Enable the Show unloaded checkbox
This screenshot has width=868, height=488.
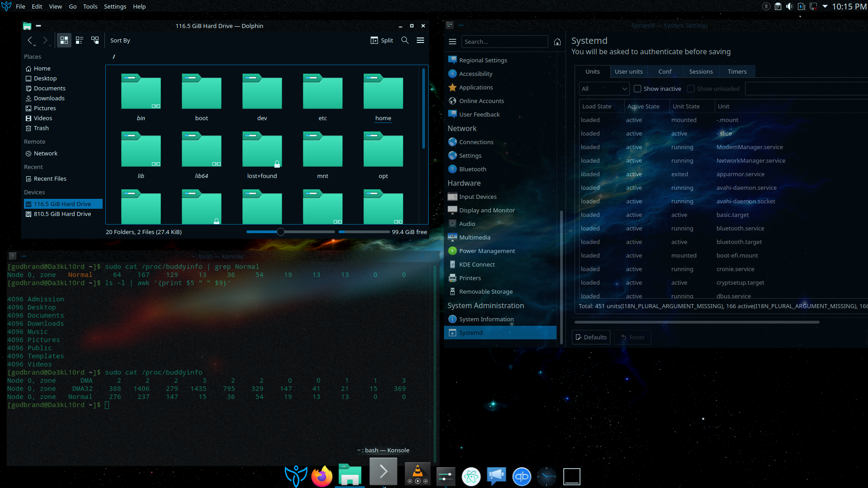click(691, 89)
